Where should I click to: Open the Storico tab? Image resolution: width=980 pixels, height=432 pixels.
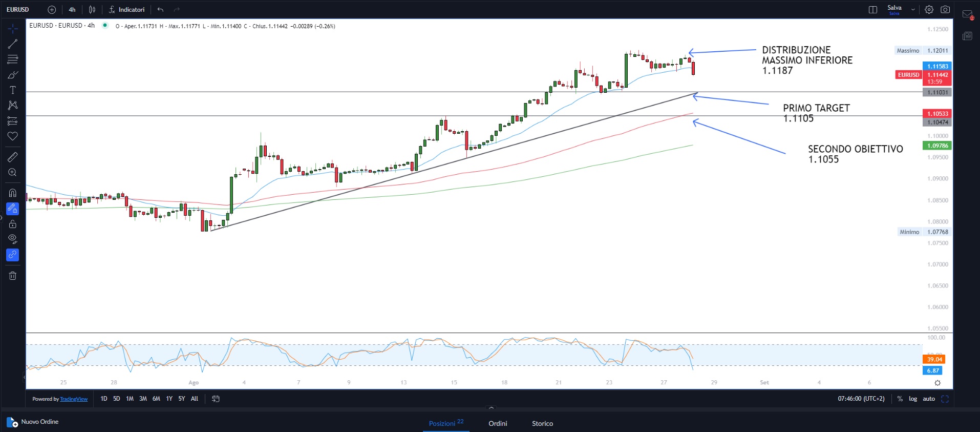pos(542,423)
